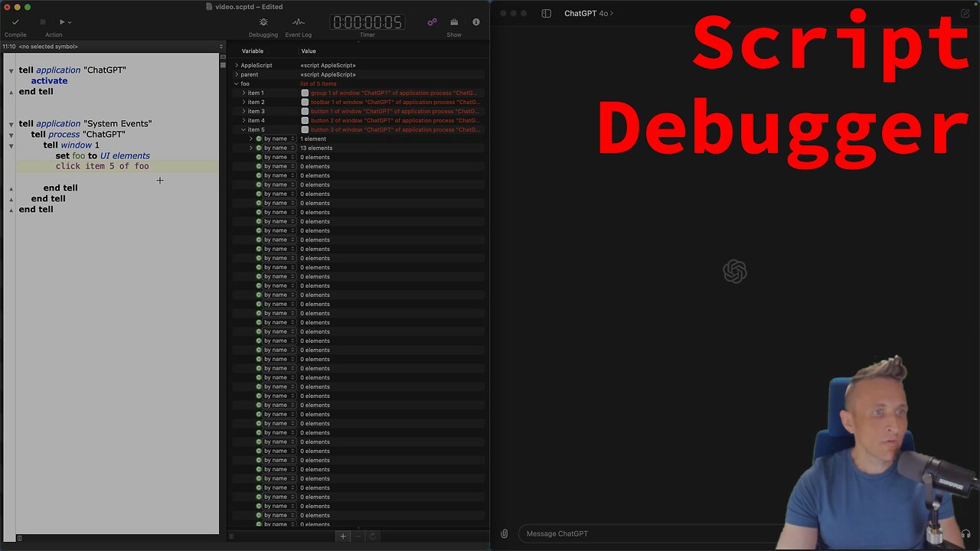The height and width of the screenshot is (551, 980).
Task: Click the Value column header
Action: (x=309, y=51)
